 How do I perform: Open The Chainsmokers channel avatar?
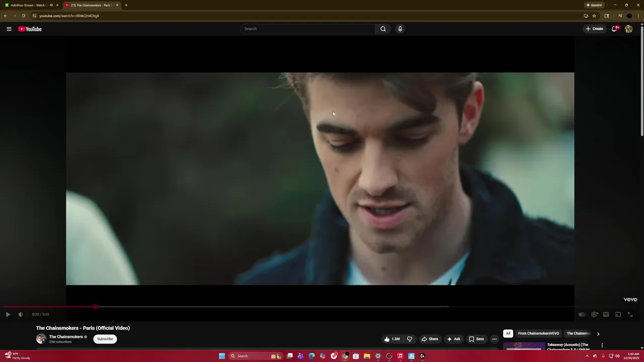[41, 339]
